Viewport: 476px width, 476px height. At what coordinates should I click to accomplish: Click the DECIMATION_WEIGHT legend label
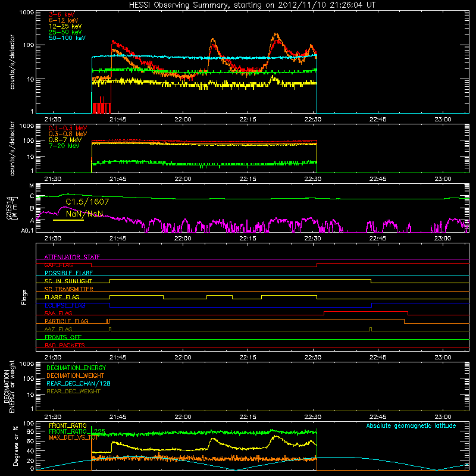click(76, 375)
